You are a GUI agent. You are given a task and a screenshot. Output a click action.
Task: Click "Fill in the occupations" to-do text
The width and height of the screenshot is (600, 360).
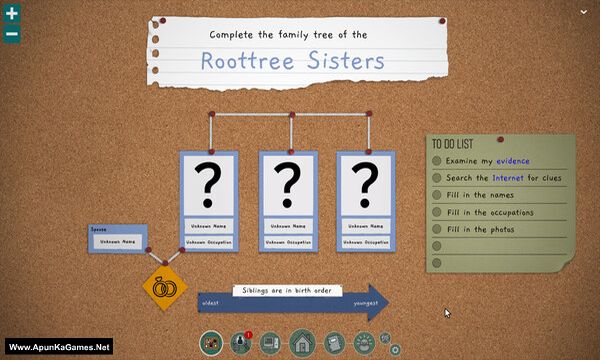point(490,212)
